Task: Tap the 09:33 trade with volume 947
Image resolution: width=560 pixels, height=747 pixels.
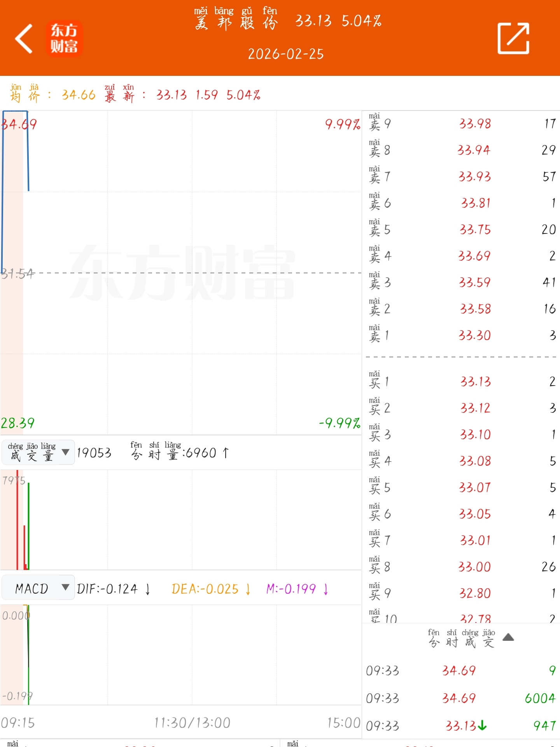Action: tap(461, 726)
